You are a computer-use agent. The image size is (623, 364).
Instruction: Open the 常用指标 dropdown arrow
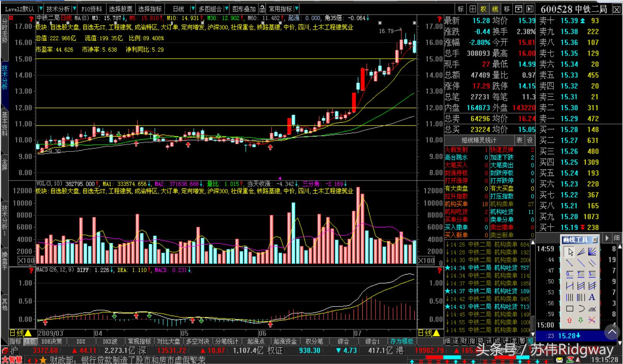[296, 9]
